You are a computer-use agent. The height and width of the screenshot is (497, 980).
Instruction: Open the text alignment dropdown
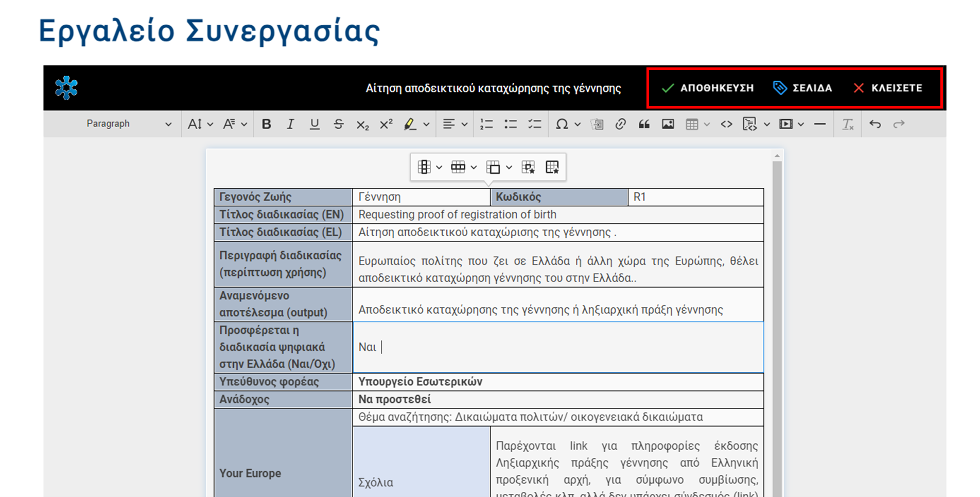[455, 124]
